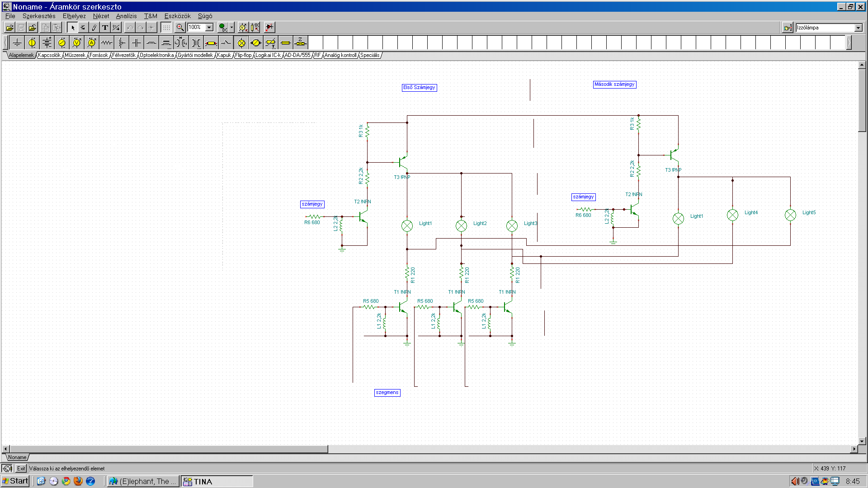This screenshot has height=488, width=868.
Task: Open the 100% zoom level dropdown
Action: click(209, 28)
